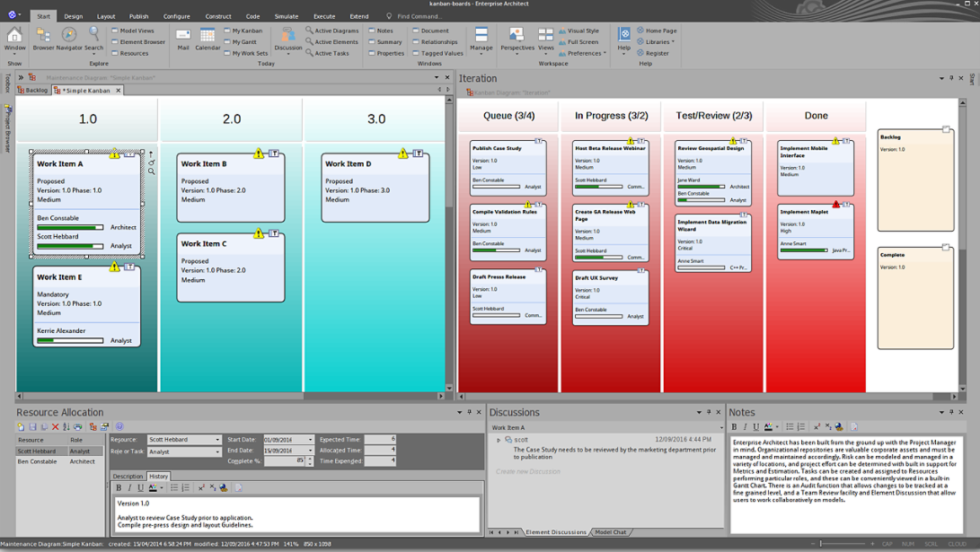Toggle the Summary window option

point(385,42)
